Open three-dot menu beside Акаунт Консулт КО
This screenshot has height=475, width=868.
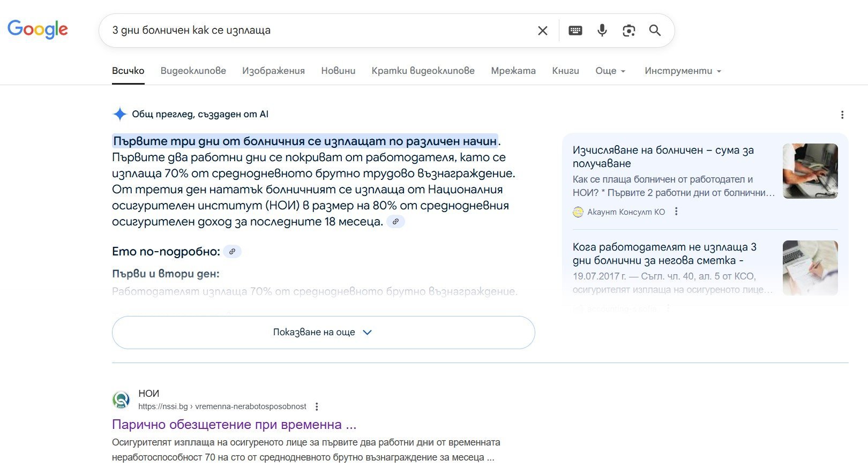click(x=676, y=212)
